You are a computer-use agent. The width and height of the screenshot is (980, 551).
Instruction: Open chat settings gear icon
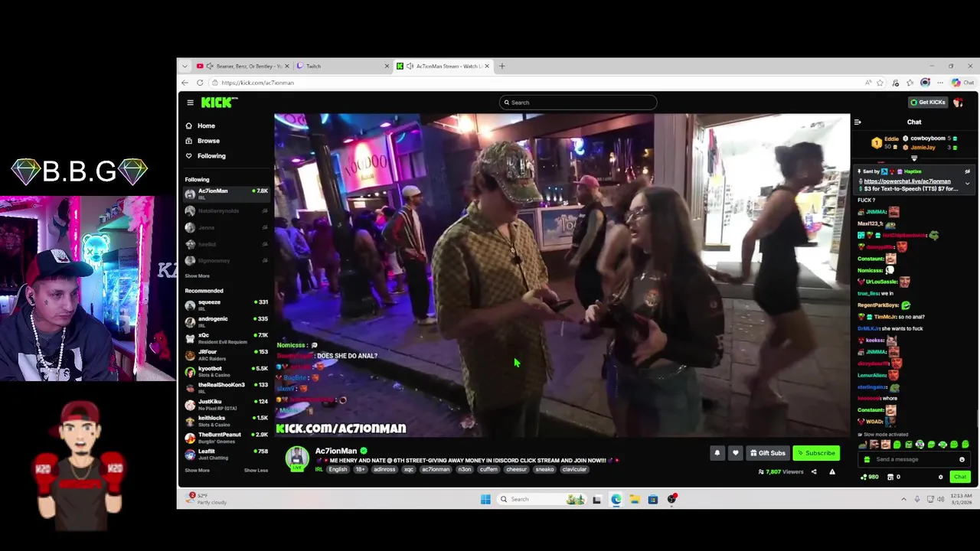tap(941, 478)
